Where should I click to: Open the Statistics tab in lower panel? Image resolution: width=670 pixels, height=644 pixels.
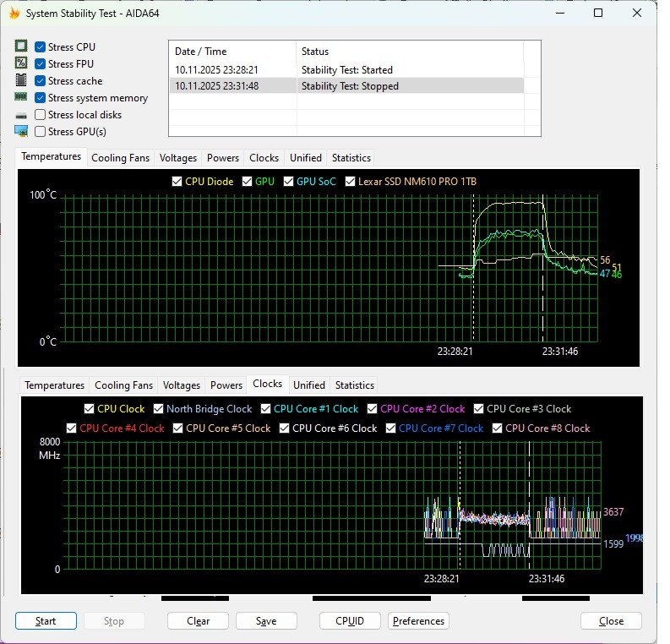354,385
